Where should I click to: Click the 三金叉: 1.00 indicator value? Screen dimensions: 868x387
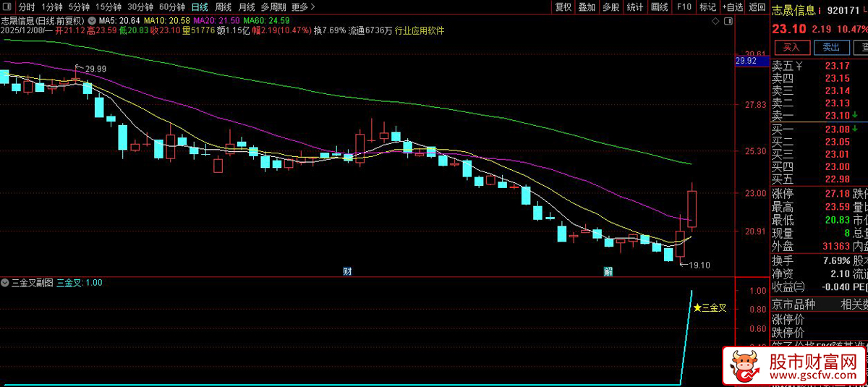80,283
